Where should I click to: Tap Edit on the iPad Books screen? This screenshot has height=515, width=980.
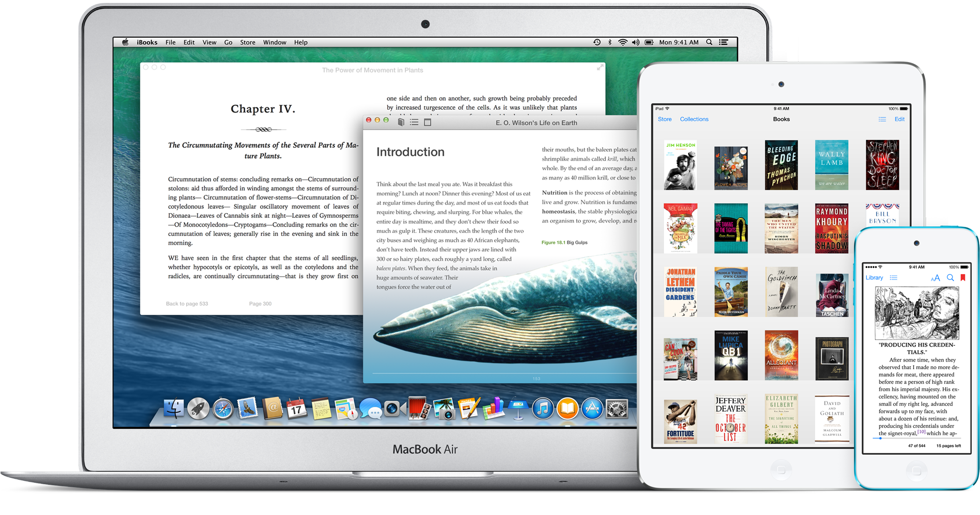pyautogui.click(x=900, y=119)
